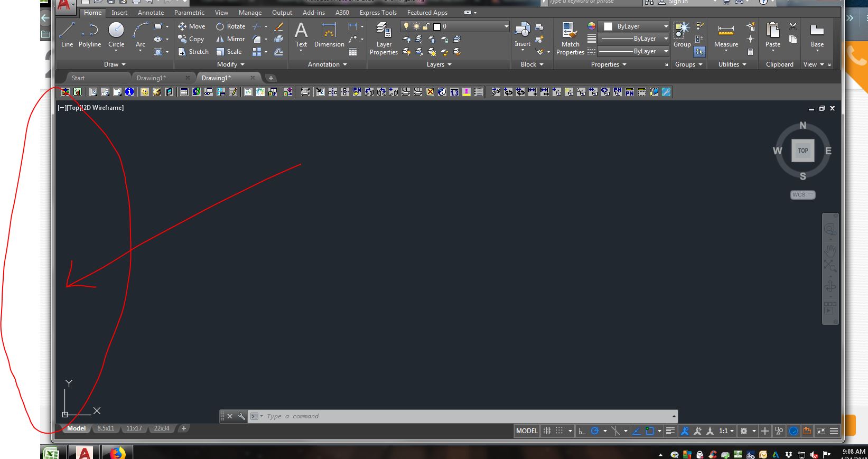The height and width of the screenshot is (459, 868).
Task: Select the Circle draw tool
Action: point(116,35)
